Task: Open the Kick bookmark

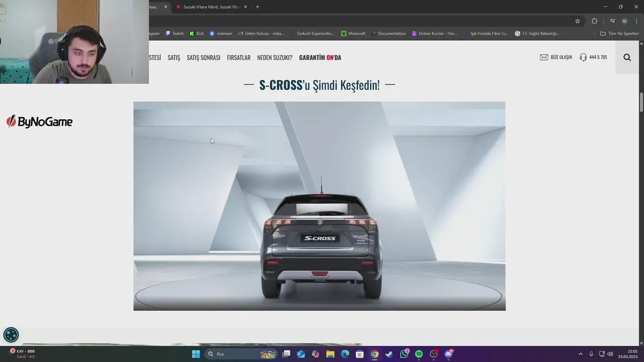Action: pos(196,34)
